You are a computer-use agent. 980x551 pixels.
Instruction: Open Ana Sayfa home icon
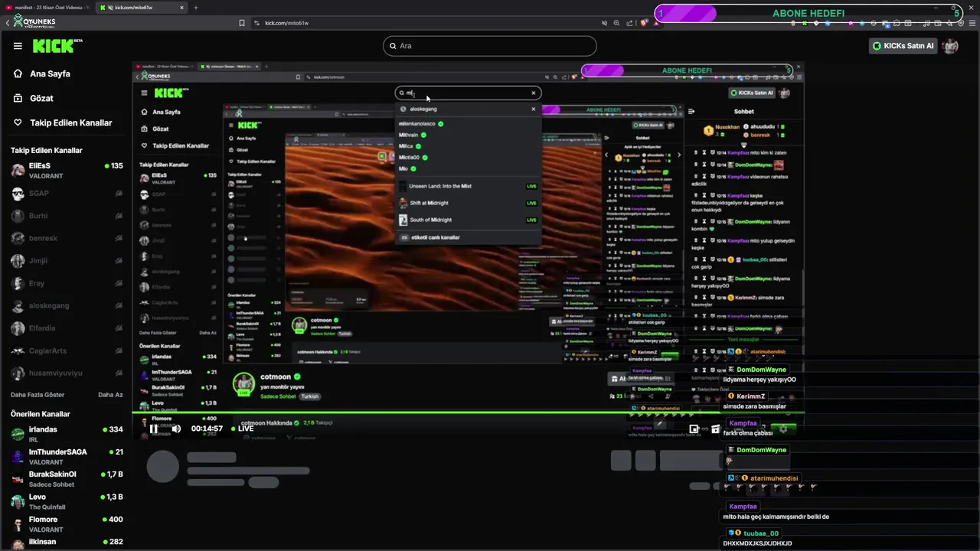18,73
